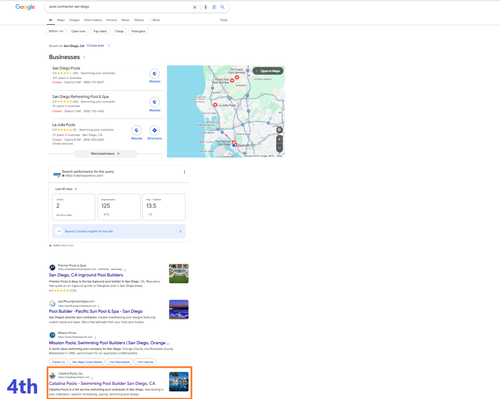The image size is (500, 399).
Task: Clear the search query with the X icon
Action: click(195, 7)
